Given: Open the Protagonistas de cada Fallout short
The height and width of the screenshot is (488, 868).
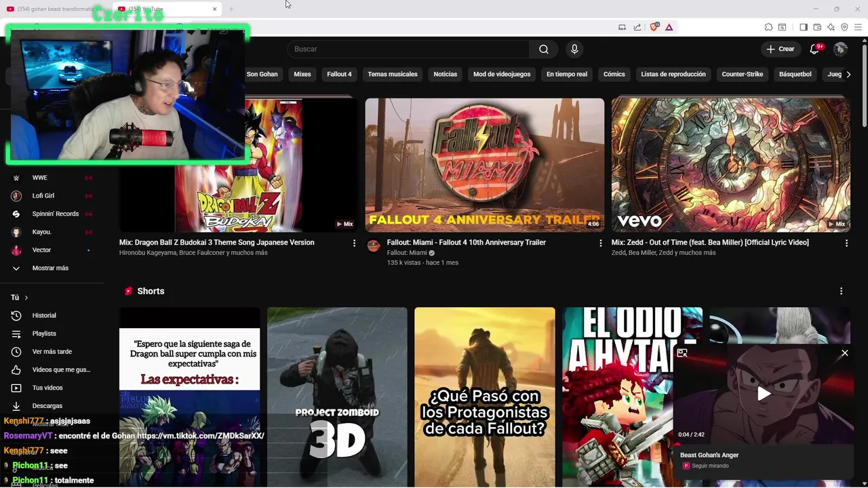Looking at the screenshot, I should [x=485, y=397].
